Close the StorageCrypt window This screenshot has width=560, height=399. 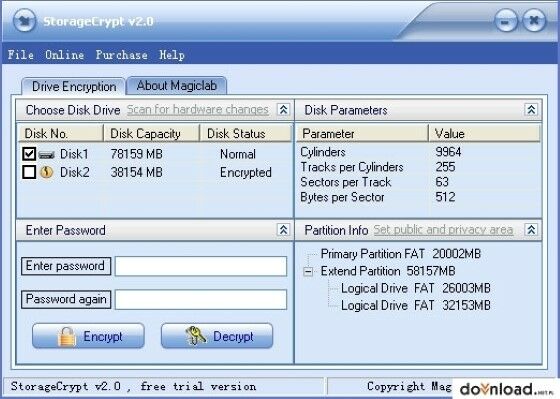(x=534, y=21)
